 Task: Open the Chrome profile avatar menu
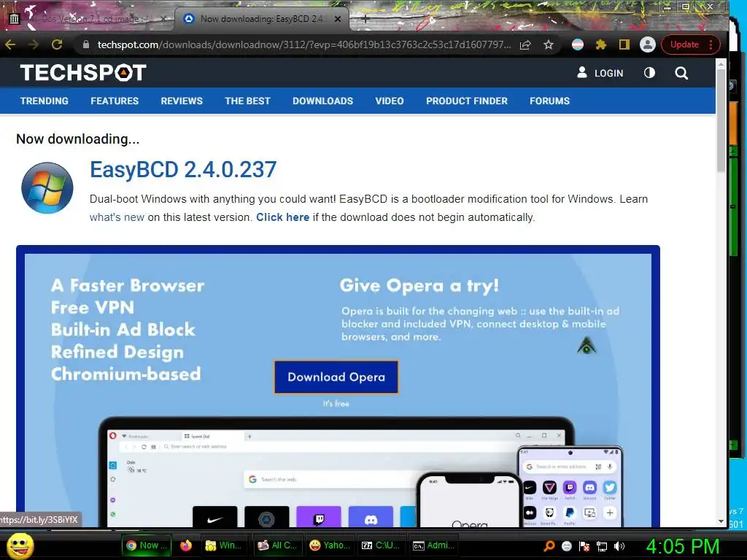click(x=648, y=44)
